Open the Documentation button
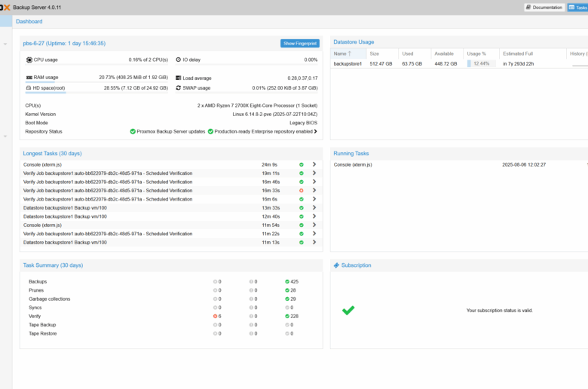This screenshot has height=389, width=588. tap(544, 8)
